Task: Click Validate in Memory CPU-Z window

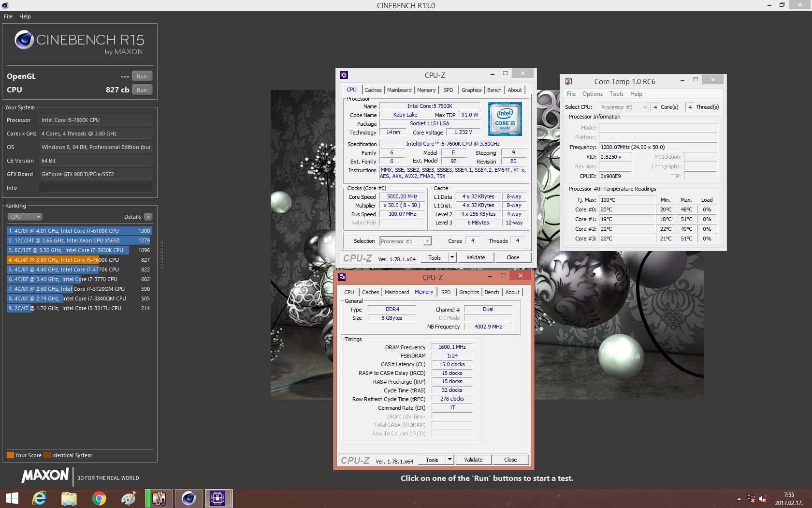Action: 473,460
